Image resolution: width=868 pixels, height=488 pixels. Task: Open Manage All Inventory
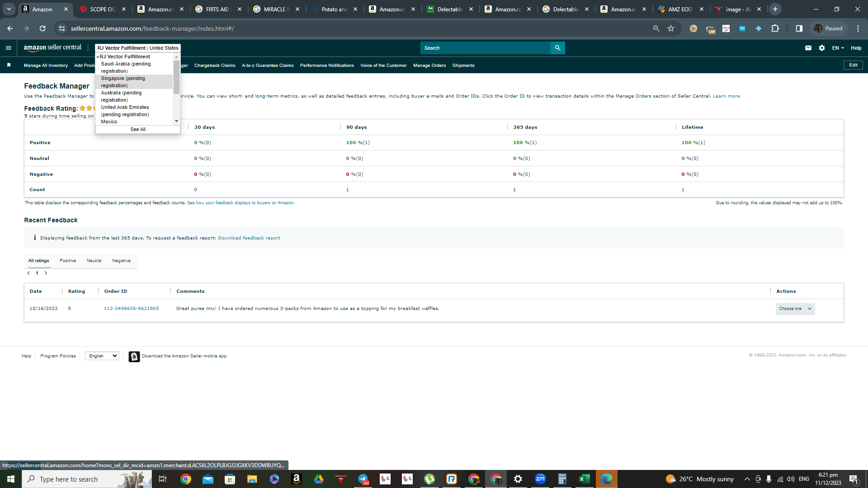(x=46, y=66)
